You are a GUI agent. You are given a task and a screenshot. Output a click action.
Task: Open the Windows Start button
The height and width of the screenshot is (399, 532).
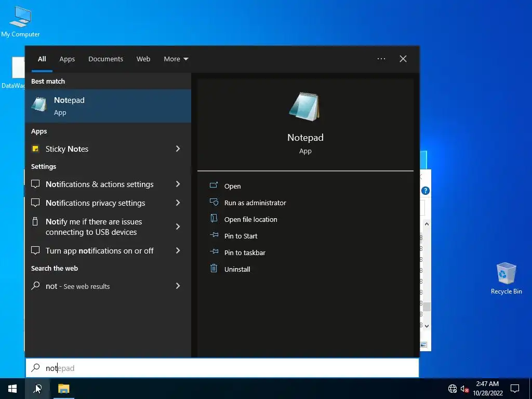point(12,389)
